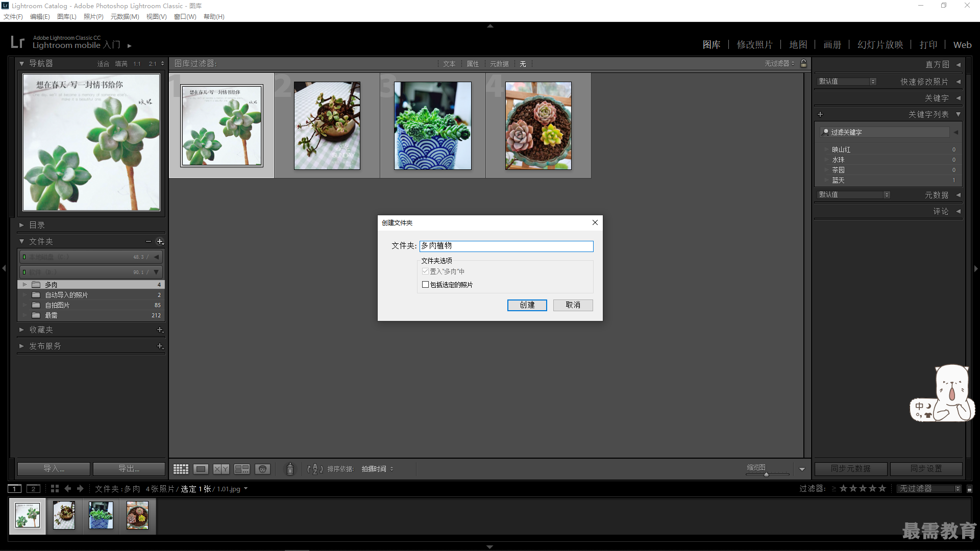Click Cancel button in dialog

(573, 305)
